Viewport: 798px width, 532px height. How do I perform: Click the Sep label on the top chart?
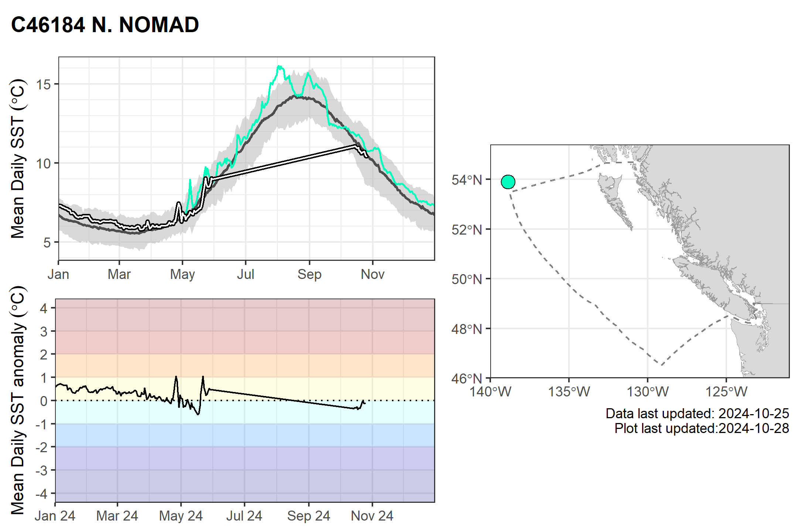pyautogui.click(x=310, y=274)
